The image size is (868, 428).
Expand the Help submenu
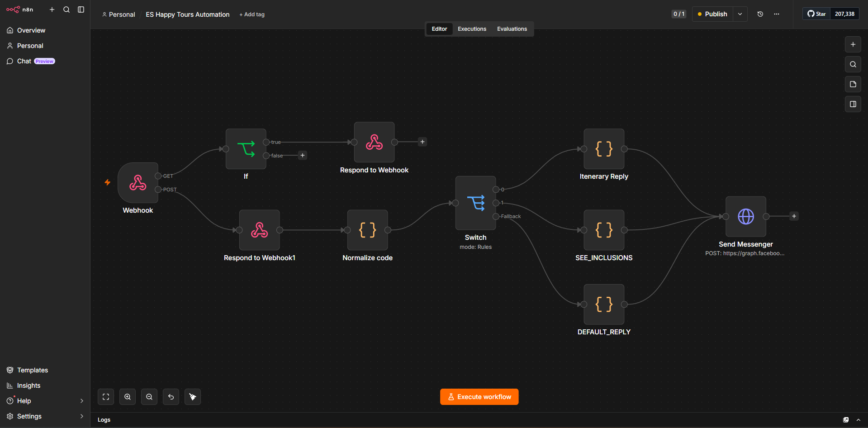(82, 401)
